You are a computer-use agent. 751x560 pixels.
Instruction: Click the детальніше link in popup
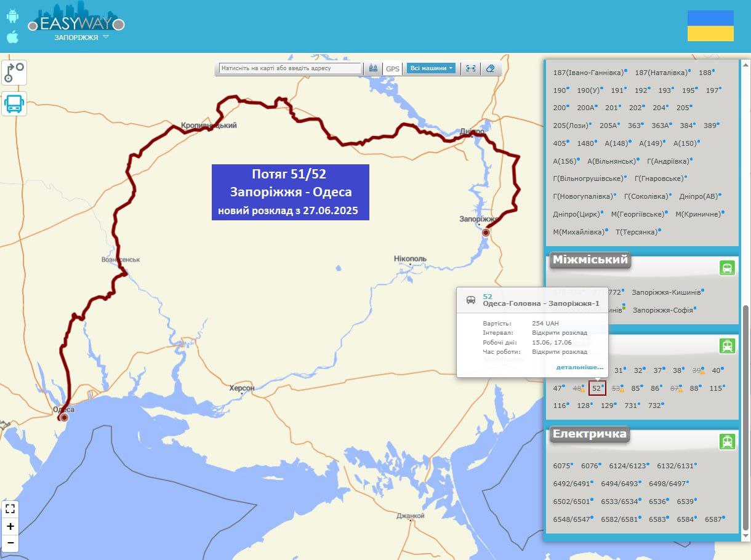579,367
